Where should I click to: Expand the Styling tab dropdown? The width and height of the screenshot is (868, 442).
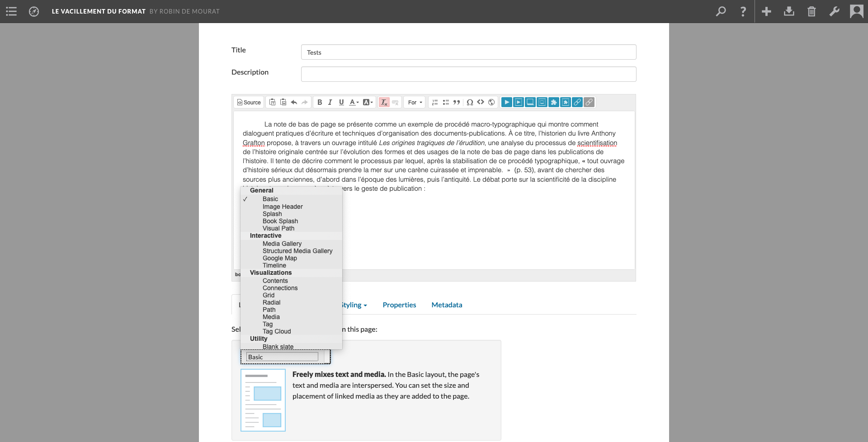354,305
